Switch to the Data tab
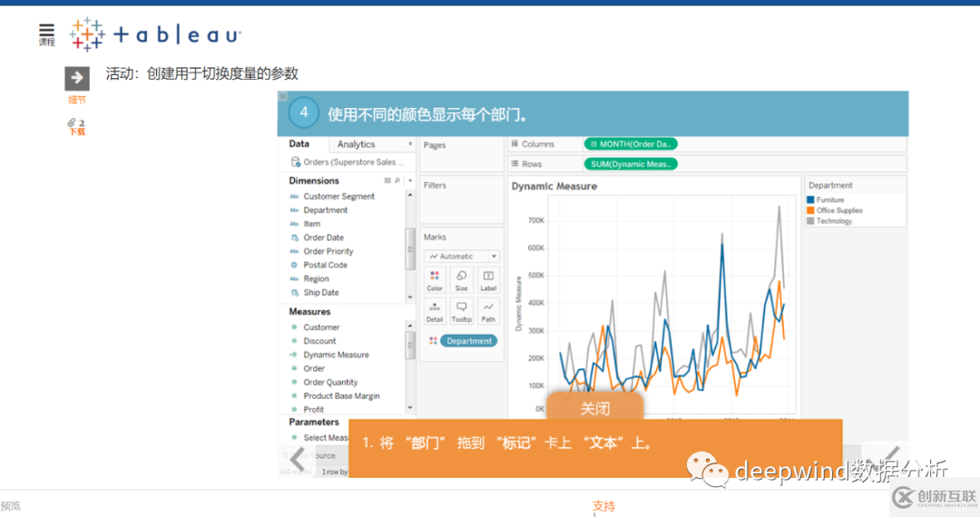Image resolution: width=980 pixels, height=517 pixels. pyautogui.click(x=299, y=144)
